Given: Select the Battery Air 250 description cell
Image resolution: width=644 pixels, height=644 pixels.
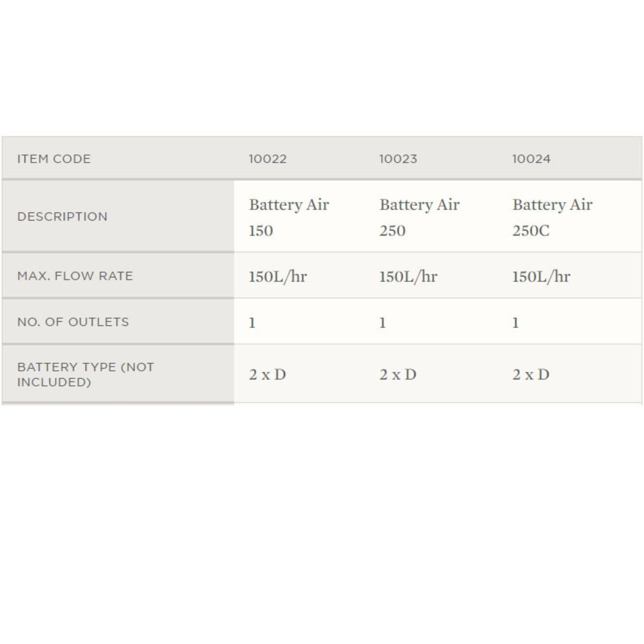Looking at the screenshot, I should (419, 217).
